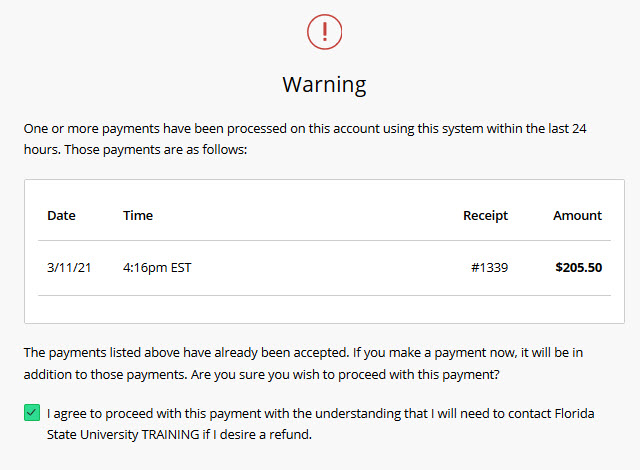The width and height of the screenshot is (640, 470).
Task: Select the Receipt column header
Action: point(485,215)
